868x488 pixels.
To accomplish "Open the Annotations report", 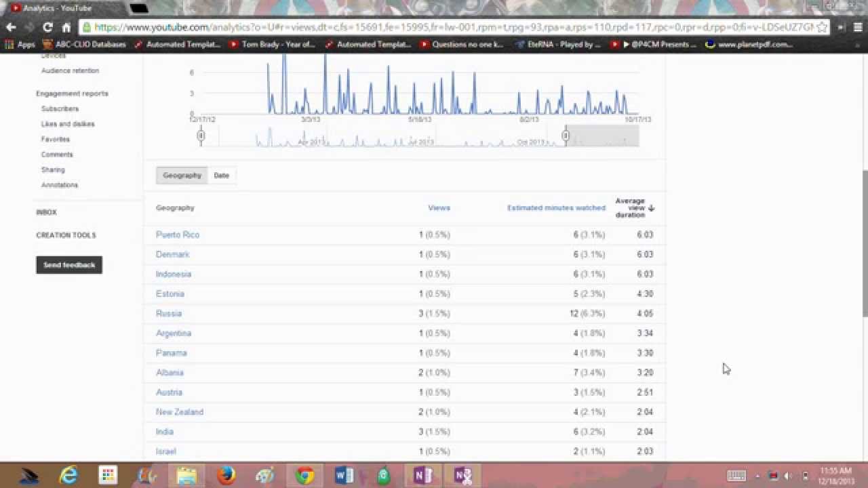I will coord(59,185).
